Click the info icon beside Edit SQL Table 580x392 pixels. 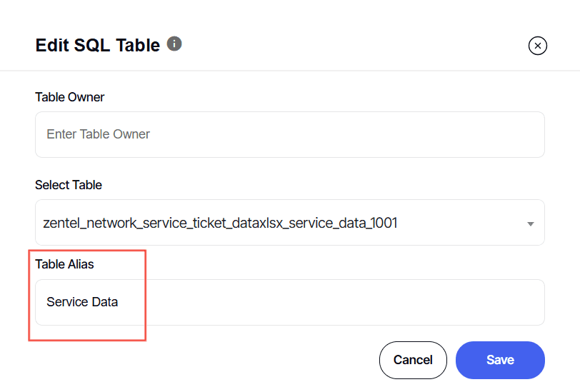[x=174, y=44]
